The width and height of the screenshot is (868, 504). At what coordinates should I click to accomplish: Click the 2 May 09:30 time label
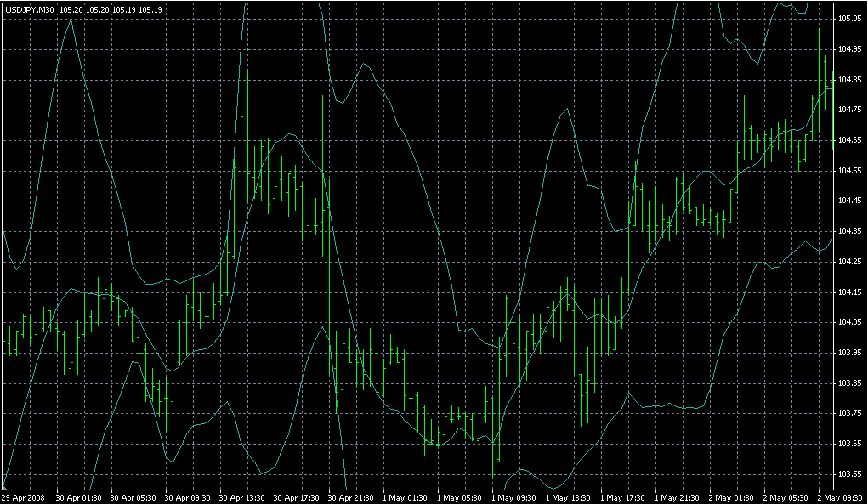pos(840,496)
